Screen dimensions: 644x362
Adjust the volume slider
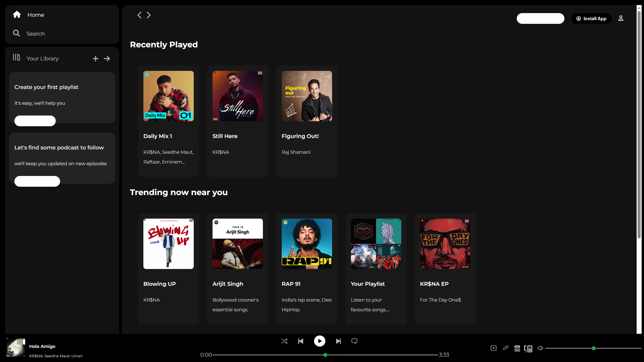594,348
